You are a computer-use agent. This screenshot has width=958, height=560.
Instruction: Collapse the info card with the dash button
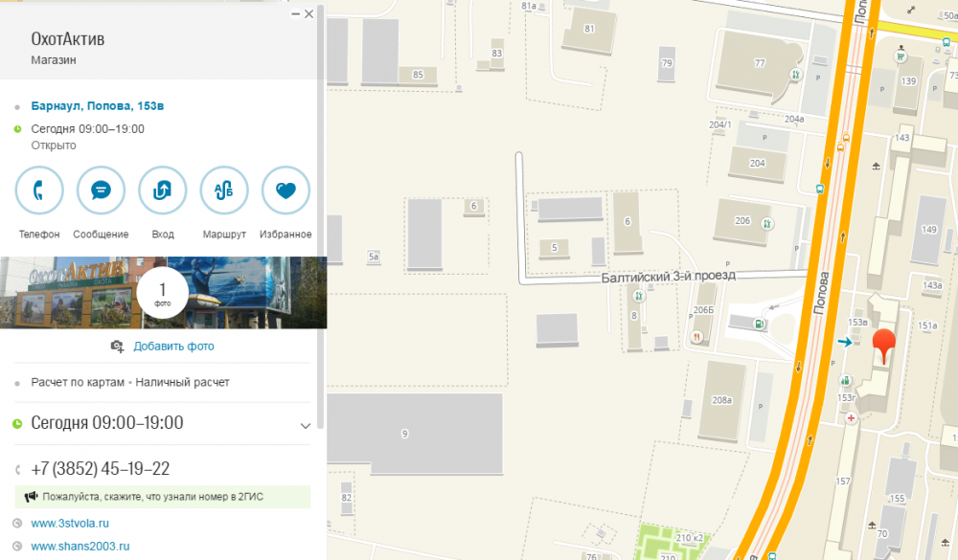(296, 14)
